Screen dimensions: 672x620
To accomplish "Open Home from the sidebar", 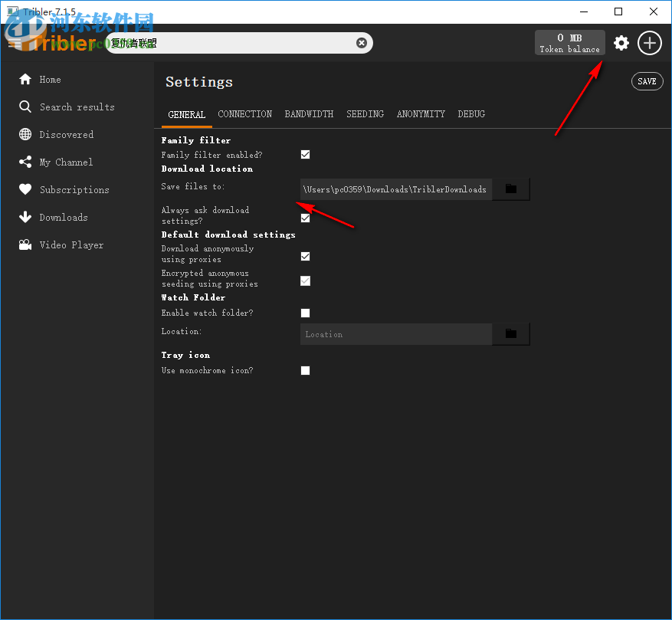I will (41, 80).
